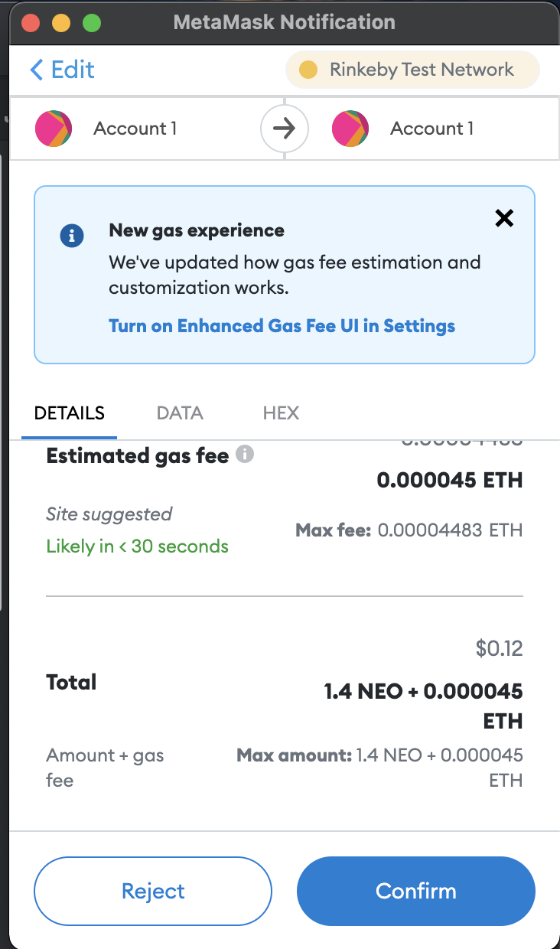Click the circled arrow between accounts
Image resolution: width=560 pixels, height=949 pixels.
[x=285, y=129]
